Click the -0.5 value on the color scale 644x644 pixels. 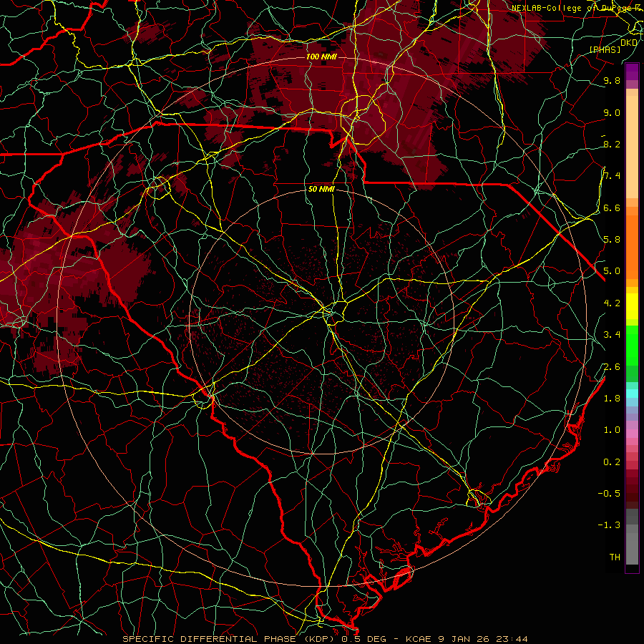pos(609,493)
